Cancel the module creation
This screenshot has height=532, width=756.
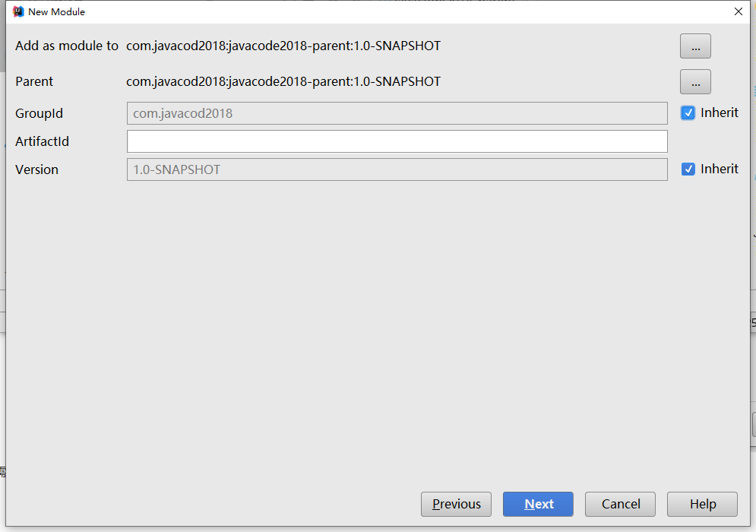pyautogui.click(x=620, y=504)
